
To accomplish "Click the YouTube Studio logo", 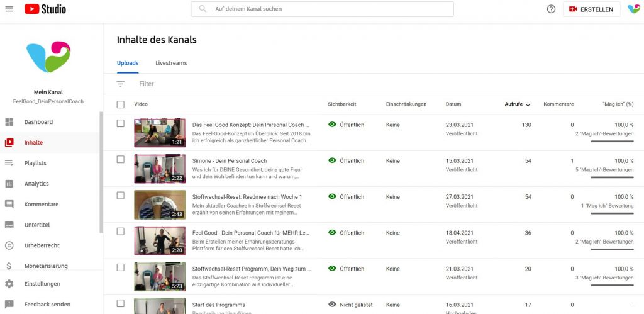I will 45,9.
